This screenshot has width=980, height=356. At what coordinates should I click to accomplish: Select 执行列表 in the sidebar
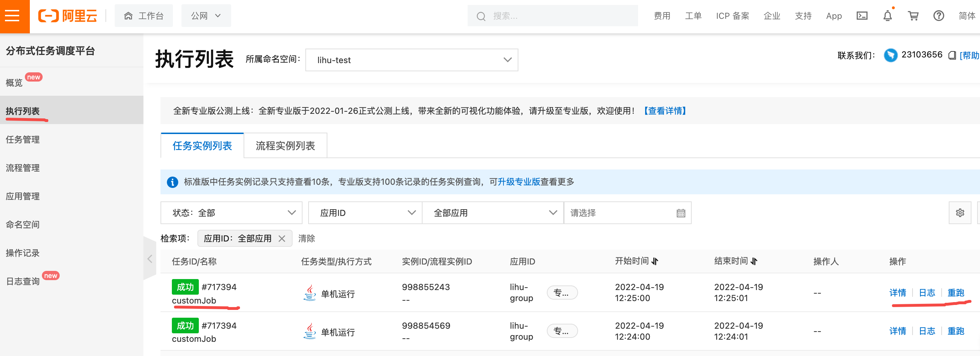coord(71,110)
